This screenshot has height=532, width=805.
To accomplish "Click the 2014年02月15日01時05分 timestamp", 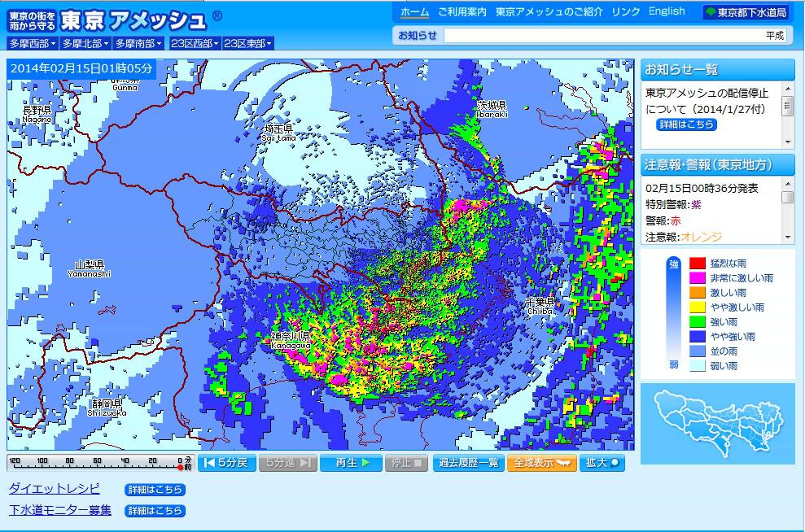I will pyautogui.click(x=81, y=68).
